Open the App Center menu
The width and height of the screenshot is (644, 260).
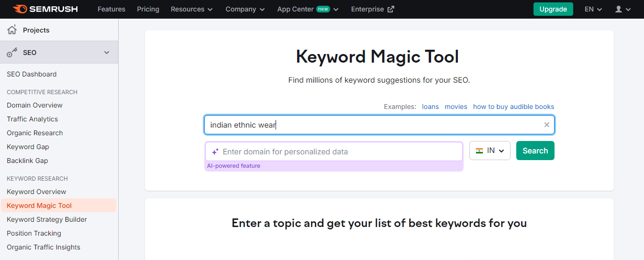(308, 9)
